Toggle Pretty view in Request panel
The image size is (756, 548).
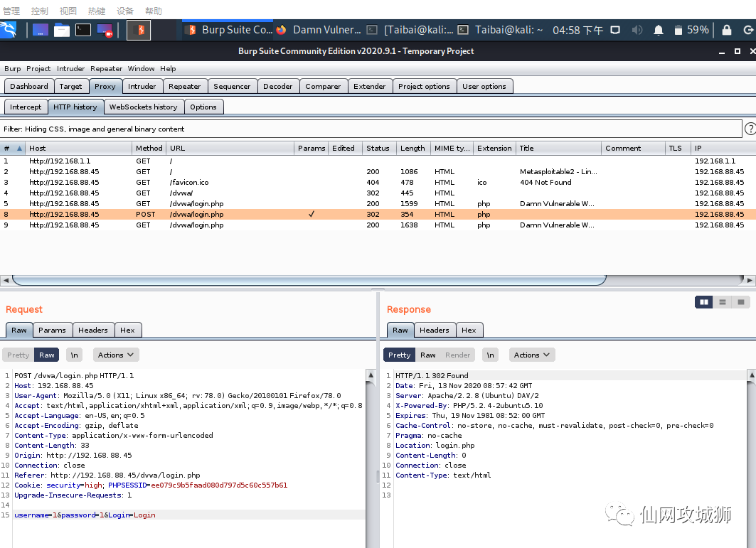pos(18,355)
